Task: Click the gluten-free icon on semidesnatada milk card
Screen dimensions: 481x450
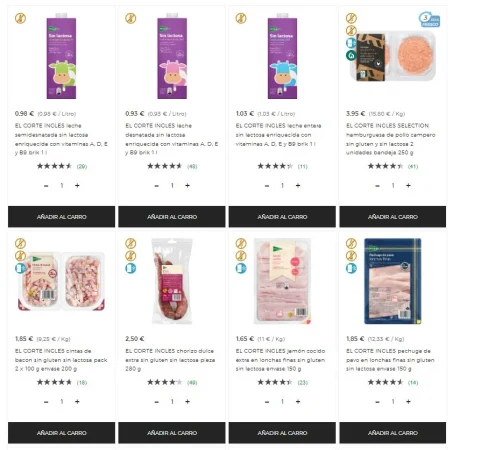Action: pos(20,18)
